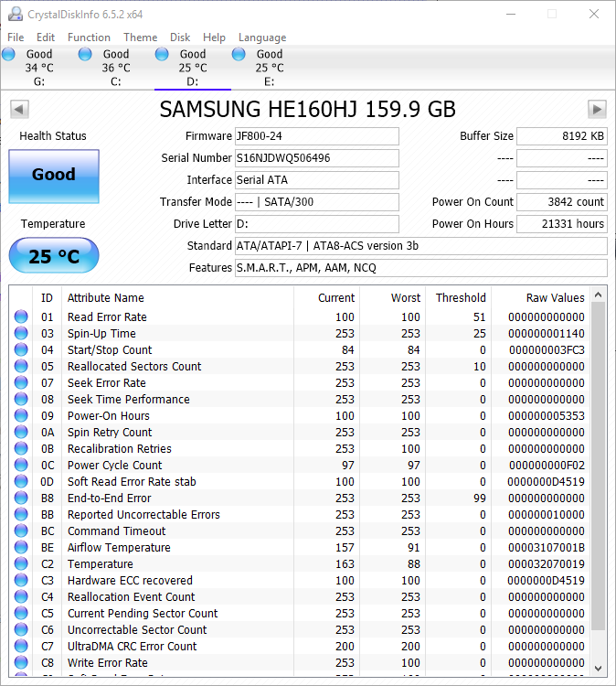Open the Edit menu

click(46, 38)
